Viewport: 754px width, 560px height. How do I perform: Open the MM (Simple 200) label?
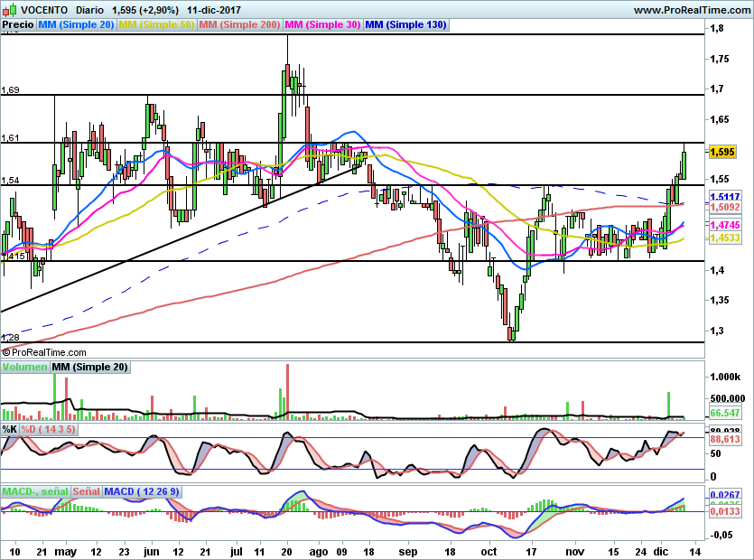[x=239, y=25]
